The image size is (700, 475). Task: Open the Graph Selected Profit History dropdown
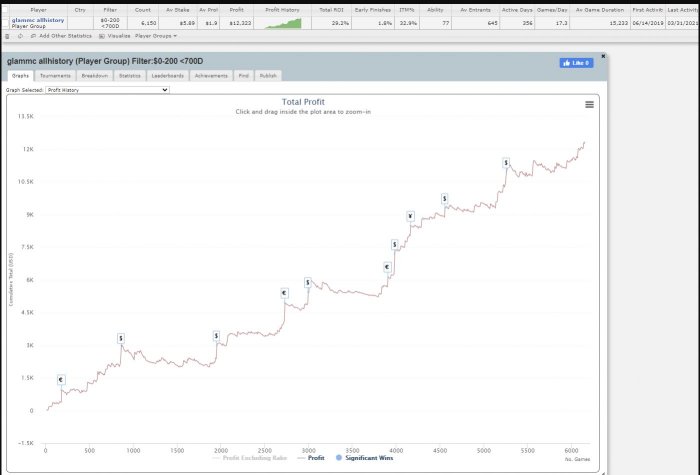tap(107, 90)
